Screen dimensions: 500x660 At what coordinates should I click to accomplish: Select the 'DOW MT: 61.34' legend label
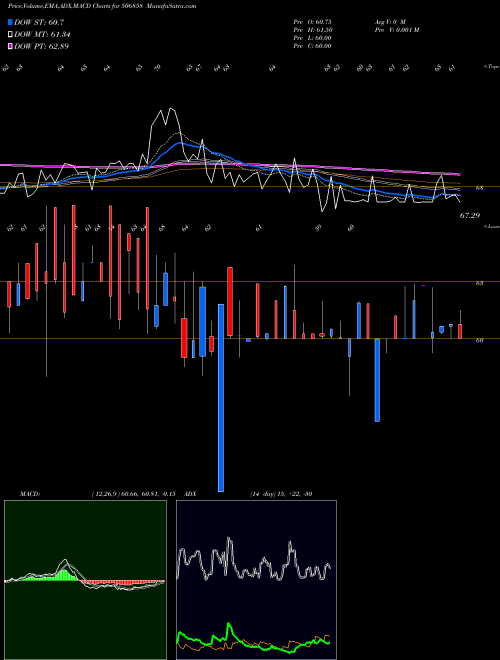[42, 35]
